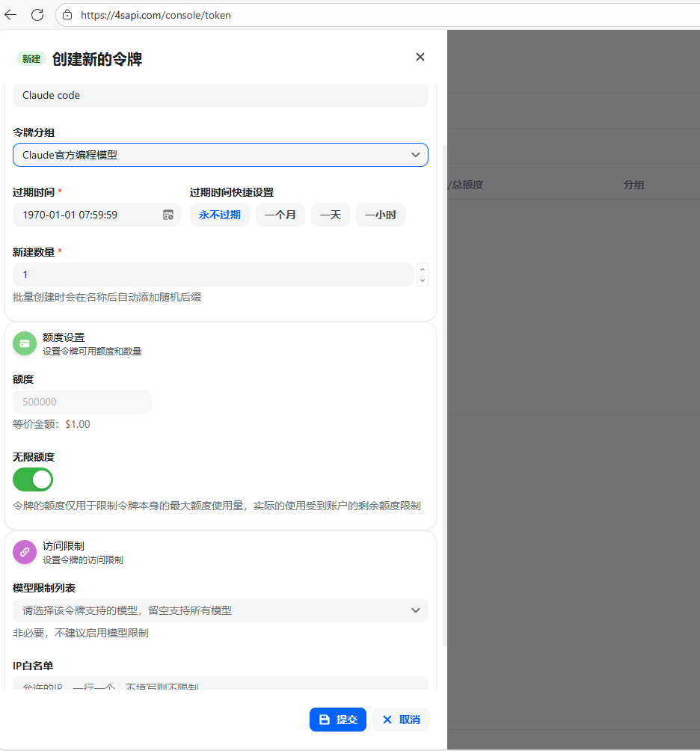Reload the page with the refresh icon
Image resolution: width=700 pixels, height=751 pixels.
click(x=37, y=15)
